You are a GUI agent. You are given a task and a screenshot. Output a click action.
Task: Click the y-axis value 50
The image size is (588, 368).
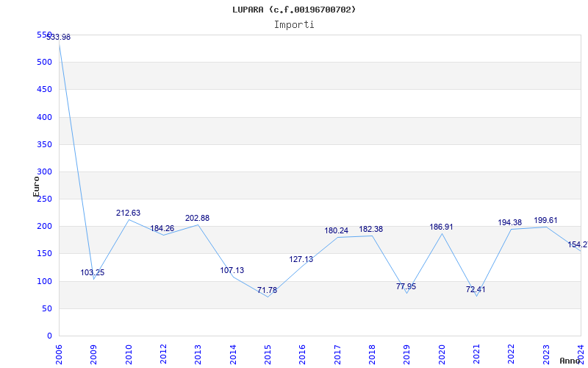46,308
